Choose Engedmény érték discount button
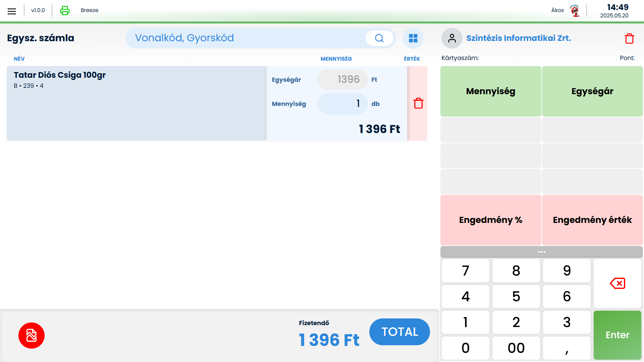This screenshot has width=644, height=362. (592, 220)
